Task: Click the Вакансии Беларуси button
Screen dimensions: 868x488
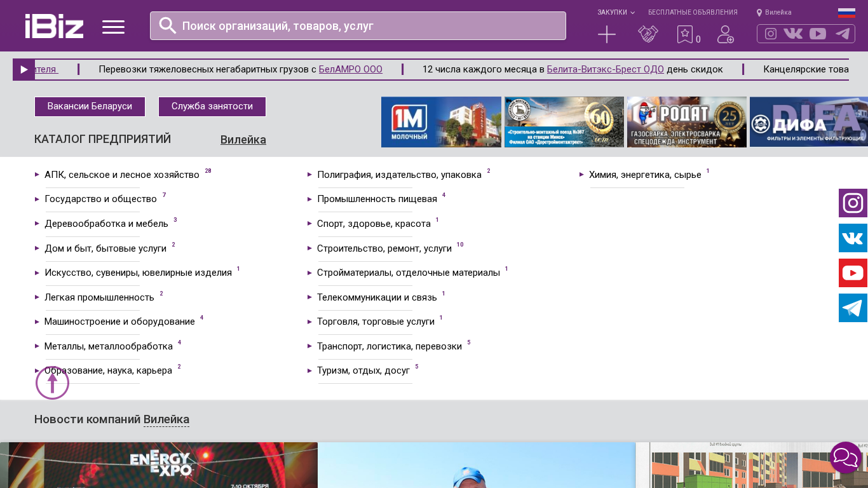Action: (90, 107)
